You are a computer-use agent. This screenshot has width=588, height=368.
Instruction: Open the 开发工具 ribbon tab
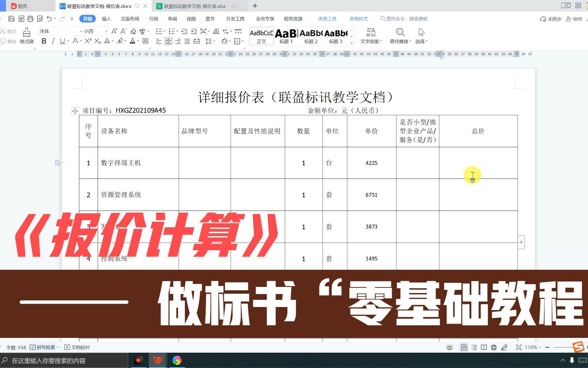[x=235, y=19]
